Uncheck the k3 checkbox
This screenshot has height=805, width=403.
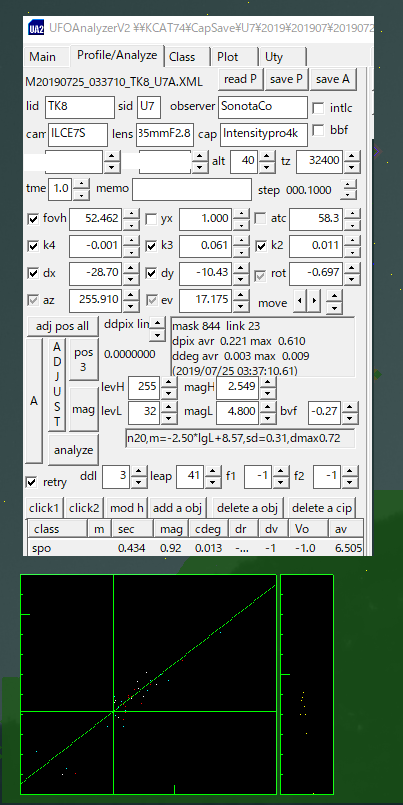click(x=151, y=246)
